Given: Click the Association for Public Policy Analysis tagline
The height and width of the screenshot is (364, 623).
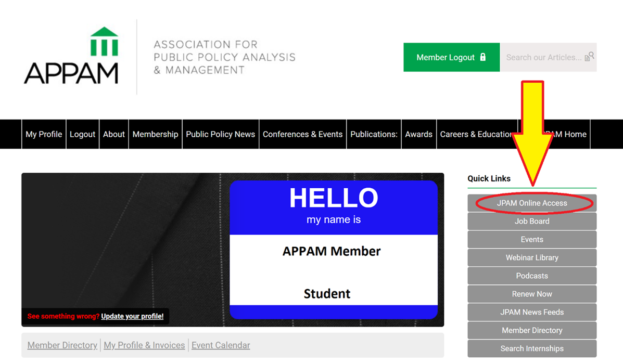Looking at the screenshot, I should (224, 57).
